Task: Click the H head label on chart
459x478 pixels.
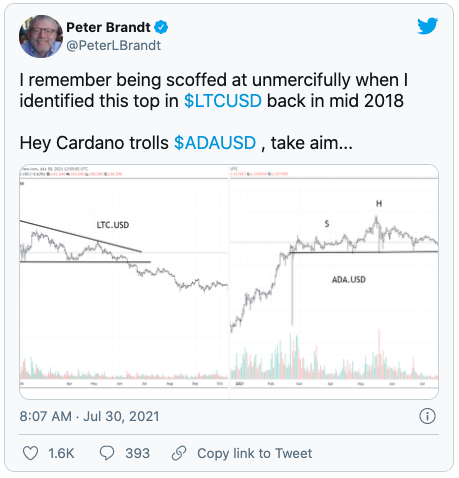Action: [379, 204]
